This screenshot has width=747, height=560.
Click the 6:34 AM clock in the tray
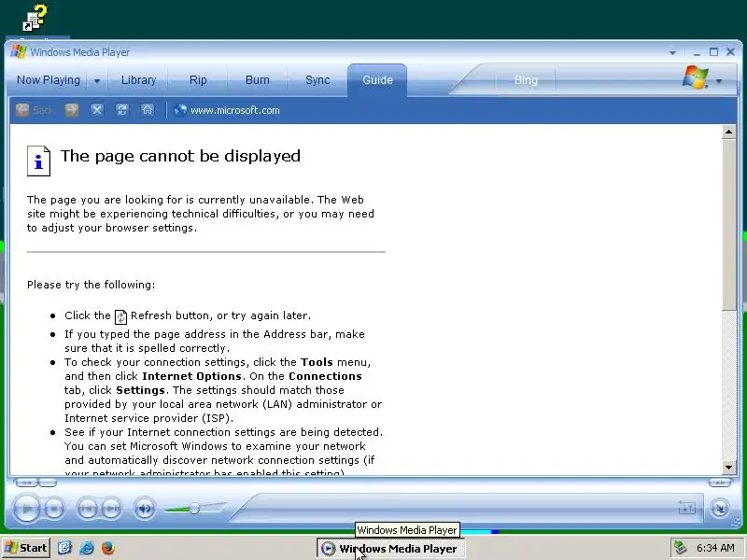click(x=715, y=548)
